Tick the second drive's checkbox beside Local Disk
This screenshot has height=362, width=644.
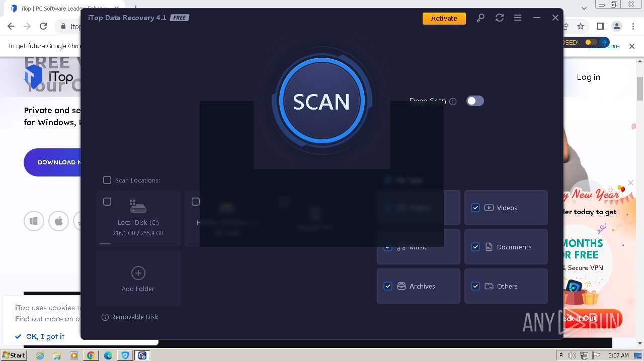[196, 202]
